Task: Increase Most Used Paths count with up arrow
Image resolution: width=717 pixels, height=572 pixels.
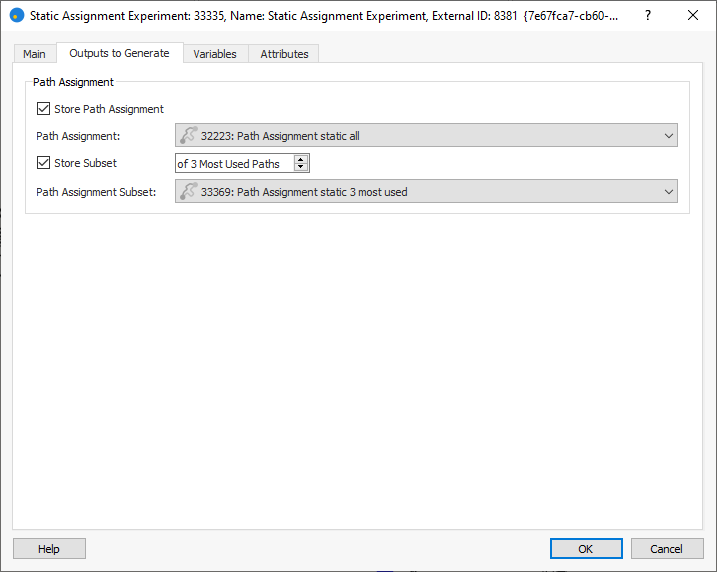Action: point(301,159)
